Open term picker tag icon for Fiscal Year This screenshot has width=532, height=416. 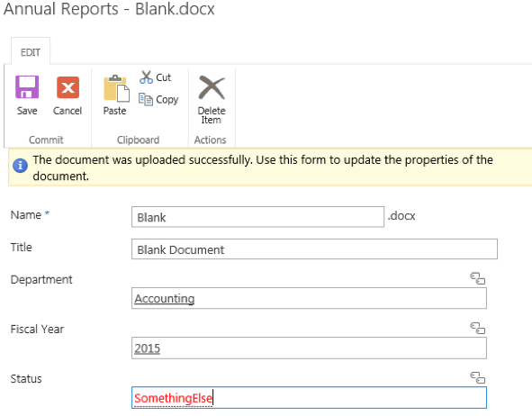click(x=478, y=328)
